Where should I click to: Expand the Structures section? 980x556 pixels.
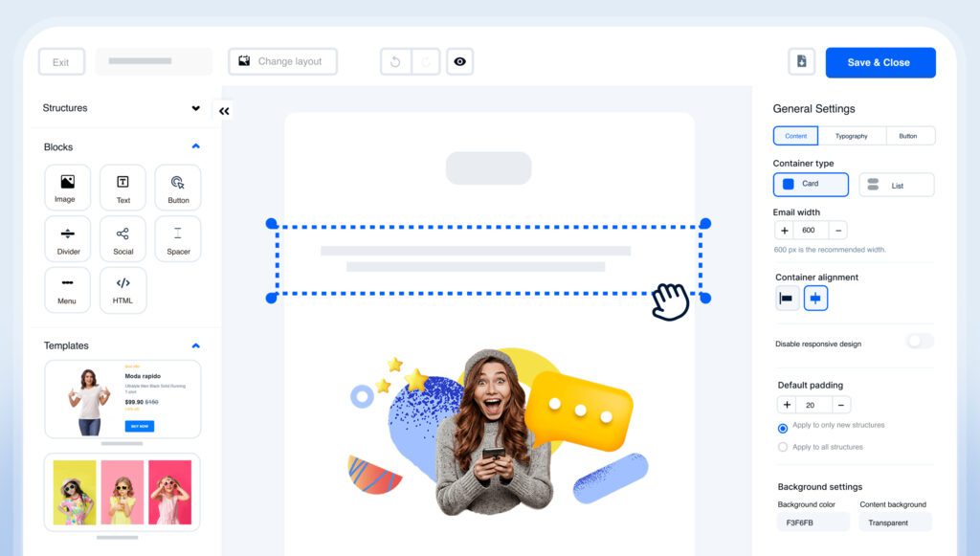(195, 108)
